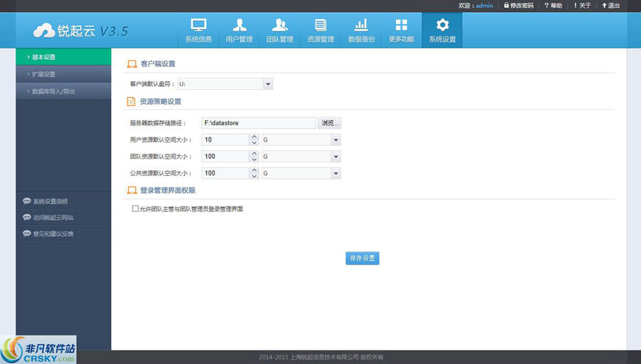Click the 访问锐起云网站 speech bubble icon
Screen dimensions: 641x364
coord(27,217)
